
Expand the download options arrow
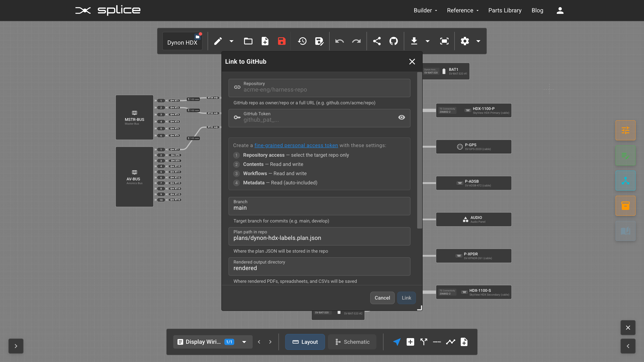[x=427, y=41]
